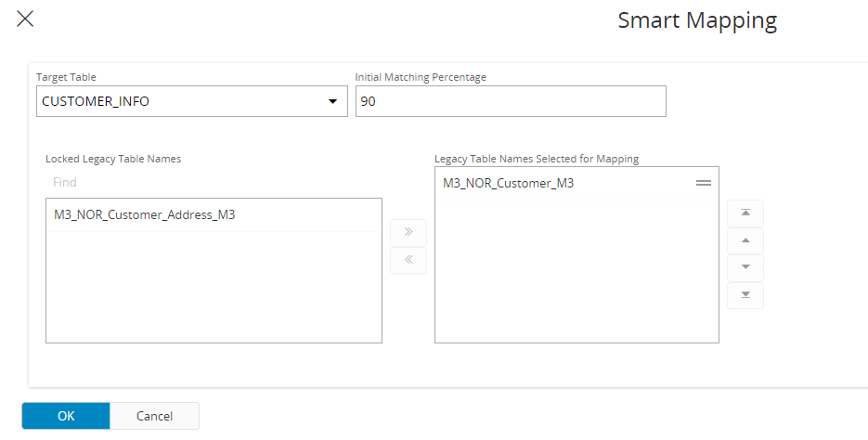The height and width of the screenshot is (440, 868).
Task: Expand the Target Table dropdown arrow
Action: (332, 102)
